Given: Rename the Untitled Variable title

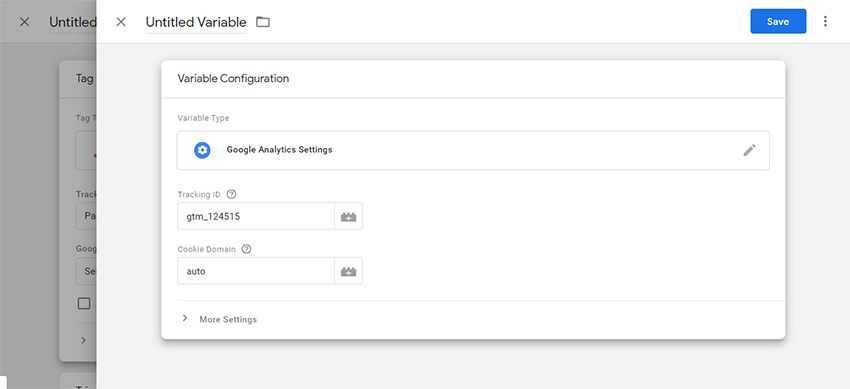Looking at the screenshot, I should click(x=196, y=22).
